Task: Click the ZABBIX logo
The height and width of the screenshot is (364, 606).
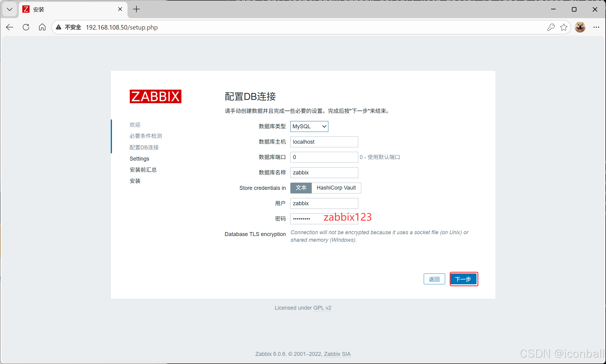Action: click(x=155, y=96)
